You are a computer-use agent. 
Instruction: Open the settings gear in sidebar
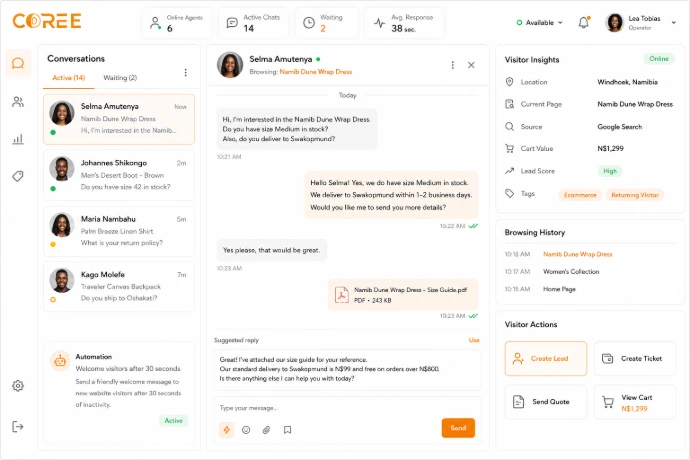(18, 386)
